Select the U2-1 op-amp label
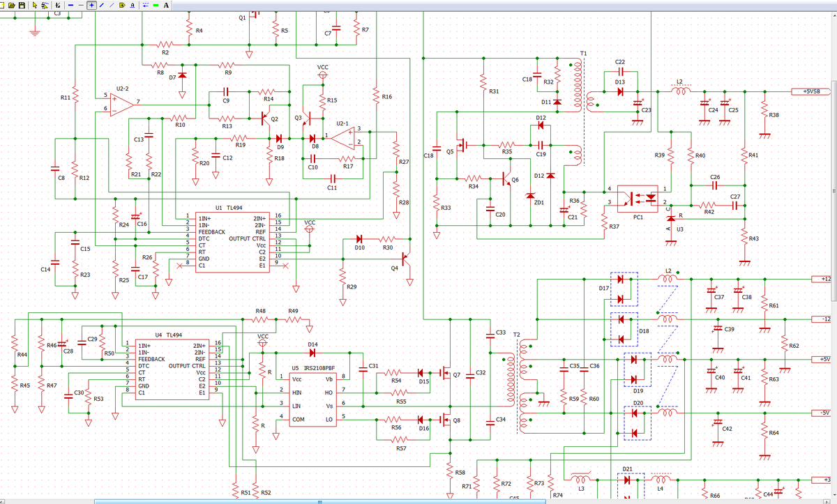The image size is (837, 504). (342, 123)
